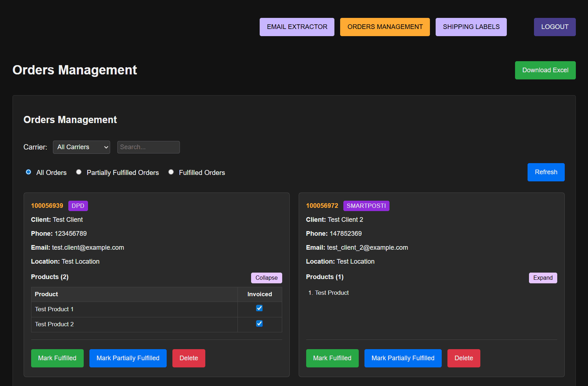Viewport: 588px width, 386px height.
Task: Expand the products list for order 100056972
Action: [x=543, y=278]
